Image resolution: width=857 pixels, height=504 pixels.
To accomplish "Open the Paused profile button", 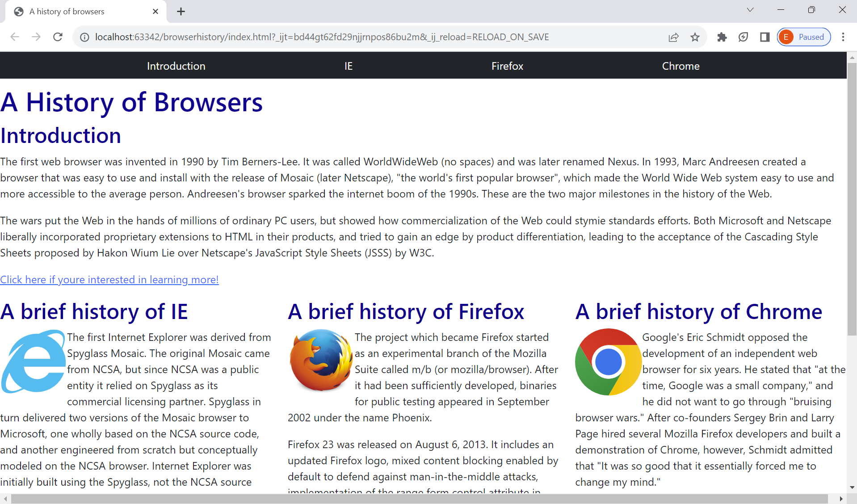I will click(804, 37).
